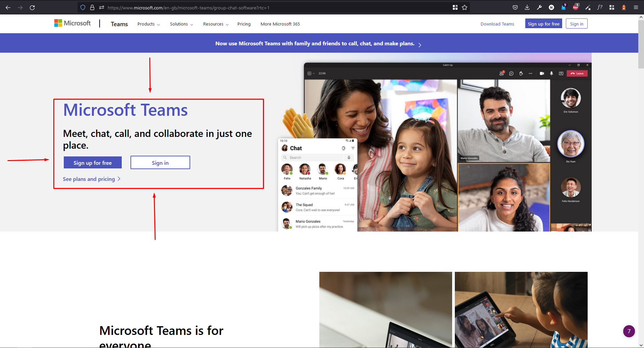Click the scrollbar down arrow
The width and height of the screenshot is (644, 348).
641,345
